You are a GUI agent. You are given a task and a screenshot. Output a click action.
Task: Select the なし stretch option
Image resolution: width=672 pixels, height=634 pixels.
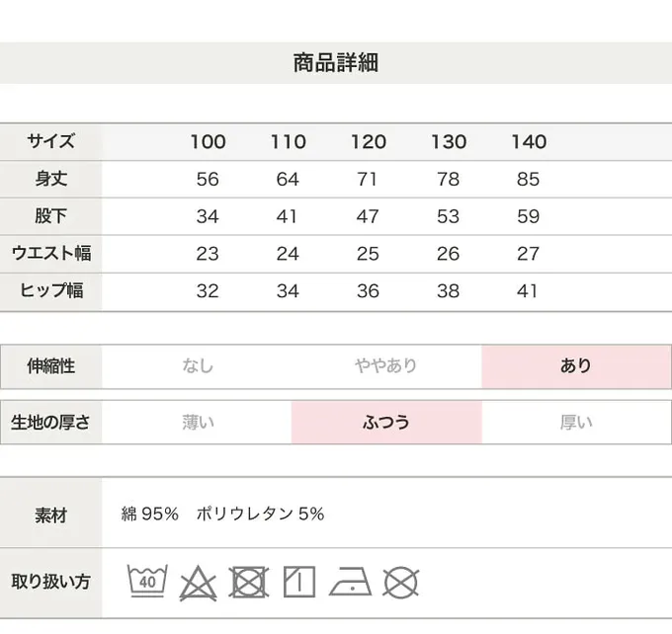(197, 366)
